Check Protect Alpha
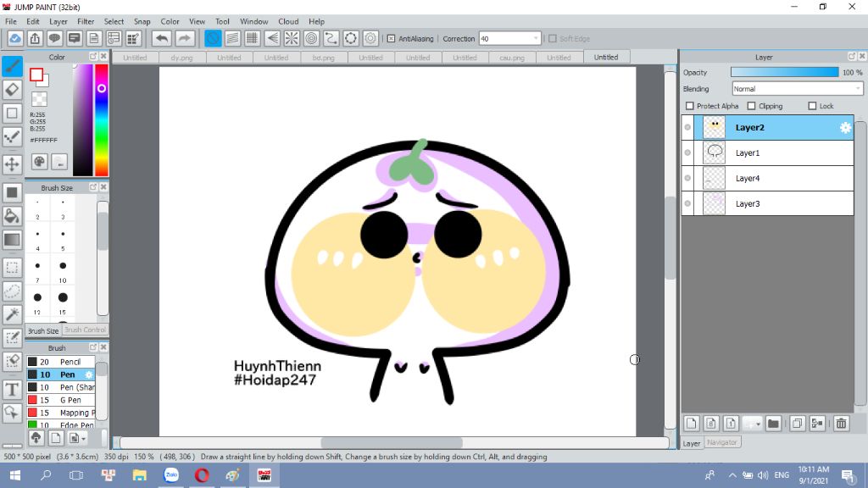 pyautogui.click(x=690, y=106)
